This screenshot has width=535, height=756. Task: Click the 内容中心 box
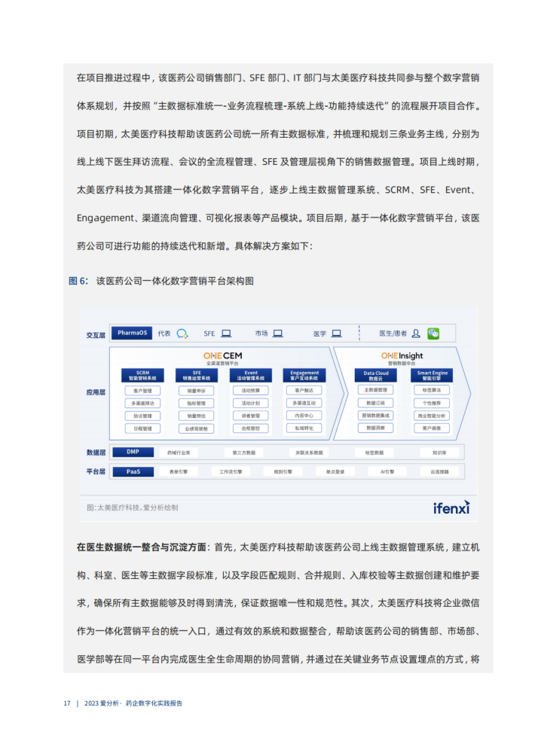[304, 415]
